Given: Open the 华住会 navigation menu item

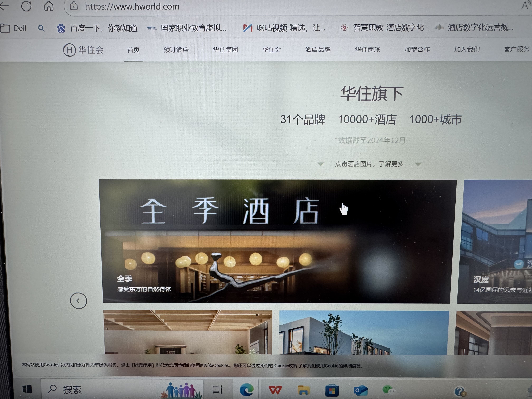Looking at the screenshot, I should coord(272,49).
